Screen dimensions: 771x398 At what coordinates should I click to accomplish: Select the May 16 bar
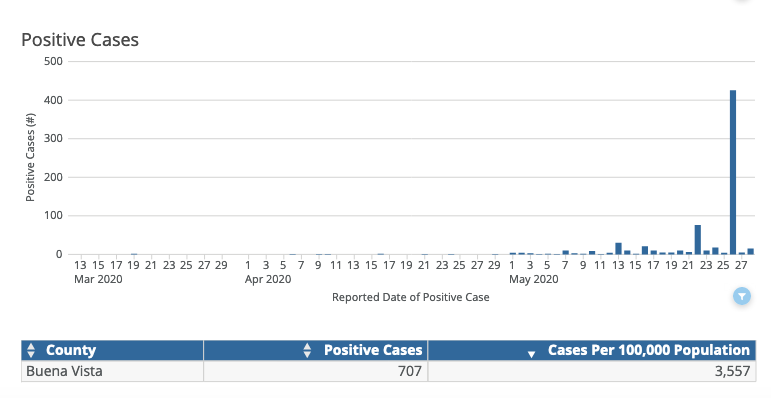(645, 250)
